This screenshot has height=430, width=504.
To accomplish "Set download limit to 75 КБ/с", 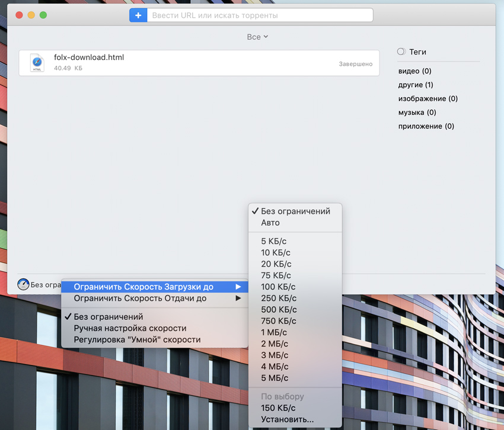I will (295, 275).
